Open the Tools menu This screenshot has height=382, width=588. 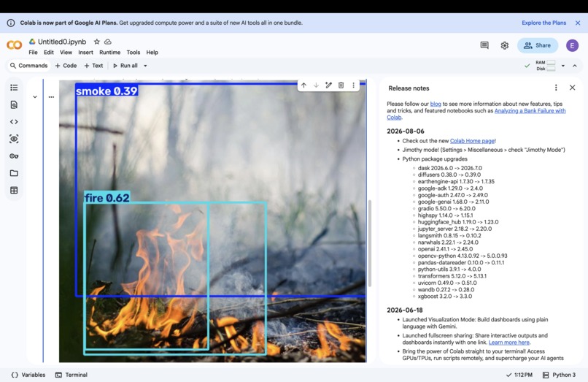133,53
